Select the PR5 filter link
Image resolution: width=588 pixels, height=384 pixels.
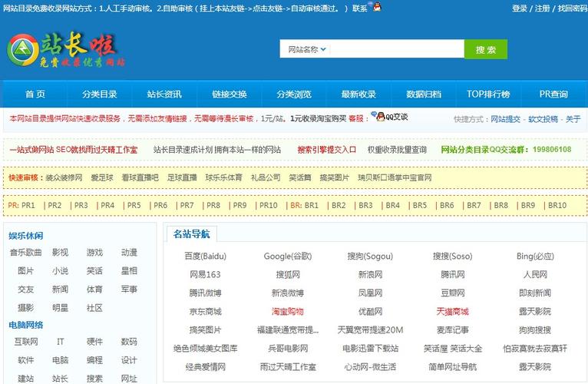point(134,205)
